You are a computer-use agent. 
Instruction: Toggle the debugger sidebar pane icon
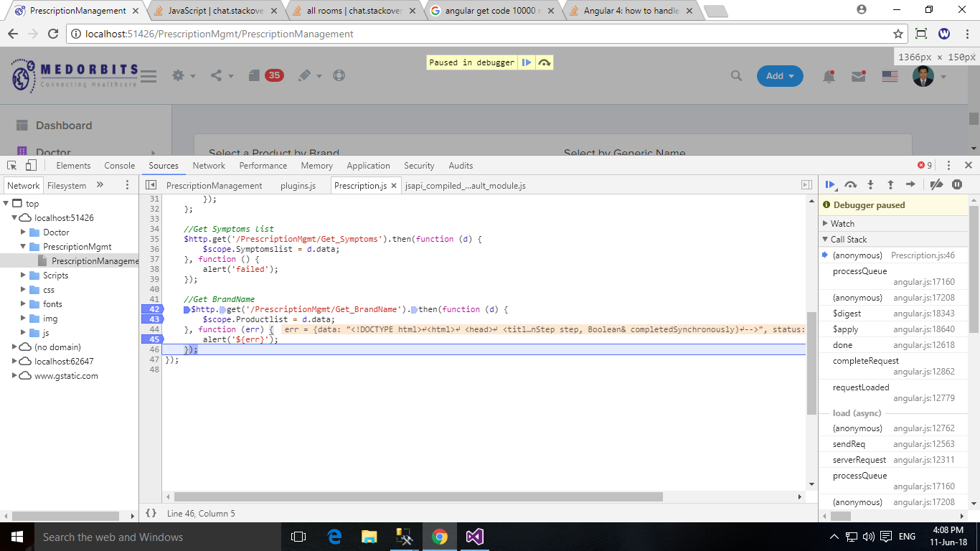click(806, 185)
